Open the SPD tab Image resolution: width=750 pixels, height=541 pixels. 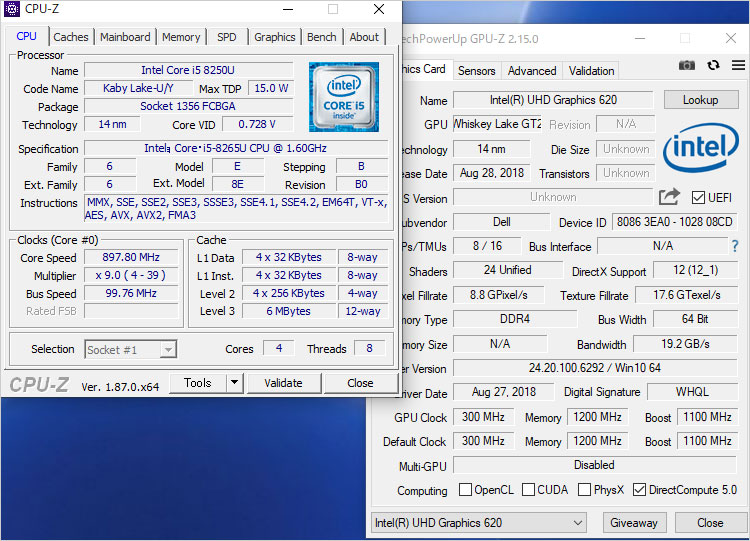(226, 37)
